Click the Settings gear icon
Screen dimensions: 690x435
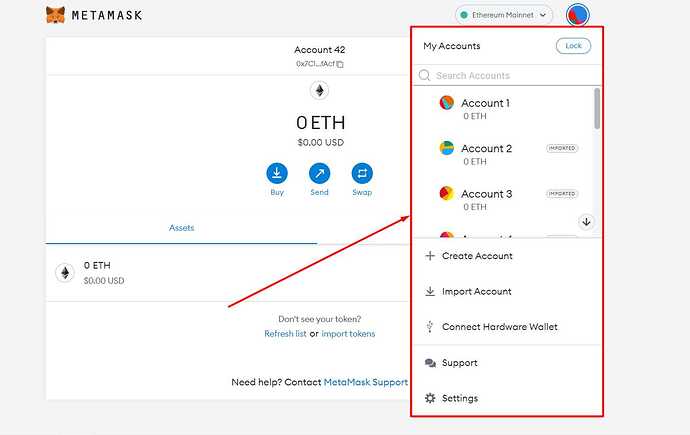[x=430, y=398]
